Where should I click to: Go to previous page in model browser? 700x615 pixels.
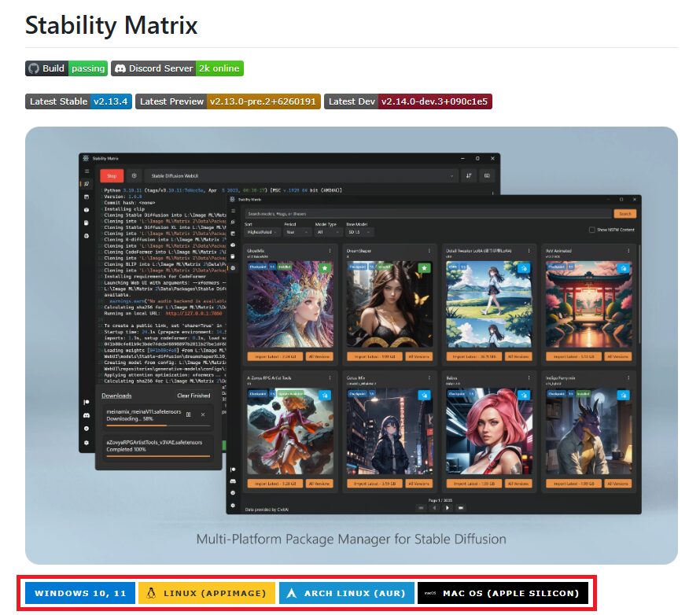[434, 508]
